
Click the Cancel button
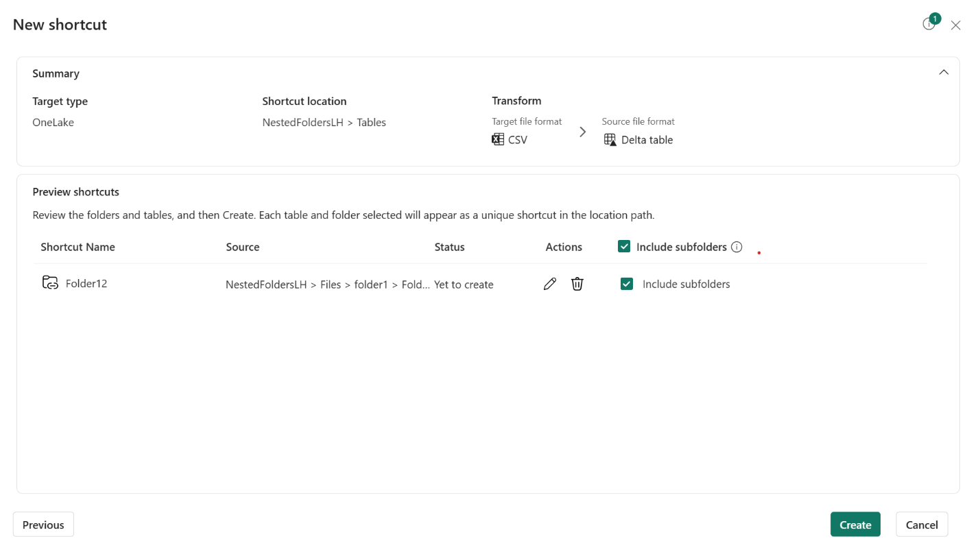point(922,524)
